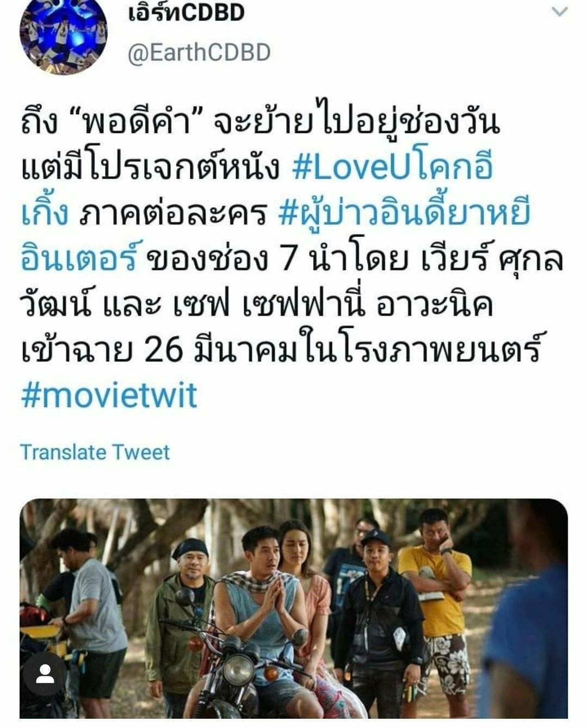
Task: Expand the tweet options chevron
Action: click(560, 11)
